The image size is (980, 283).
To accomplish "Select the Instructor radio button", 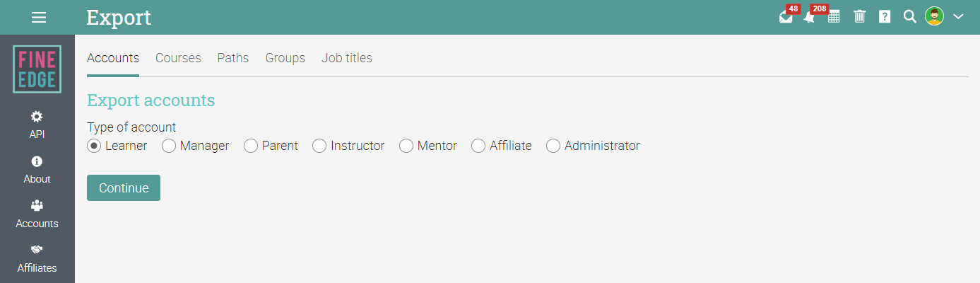I will pos(319,146).
